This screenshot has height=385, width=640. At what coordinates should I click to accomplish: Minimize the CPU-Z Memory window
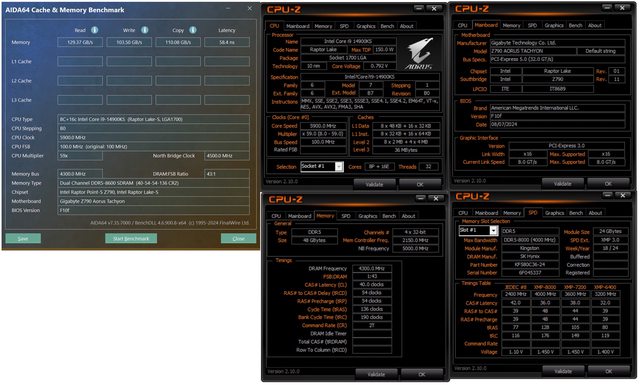(x=421, y=198)
